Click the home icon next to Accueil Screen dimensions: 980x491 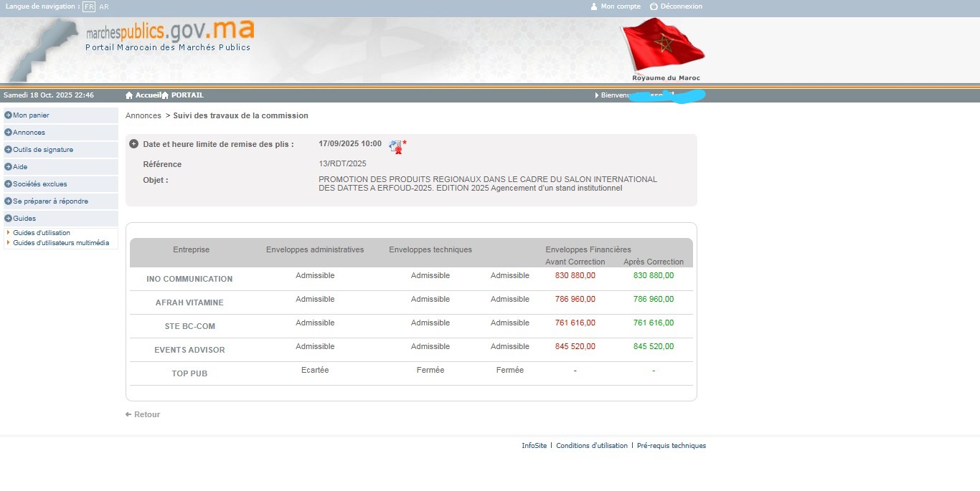click(x=129, y=95)
